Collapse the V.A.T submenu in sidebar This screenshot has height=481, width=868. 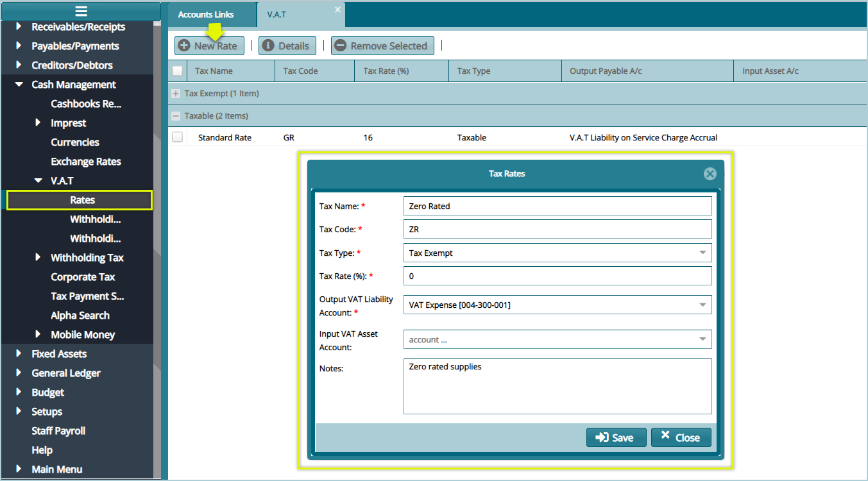tap(38, 181)
